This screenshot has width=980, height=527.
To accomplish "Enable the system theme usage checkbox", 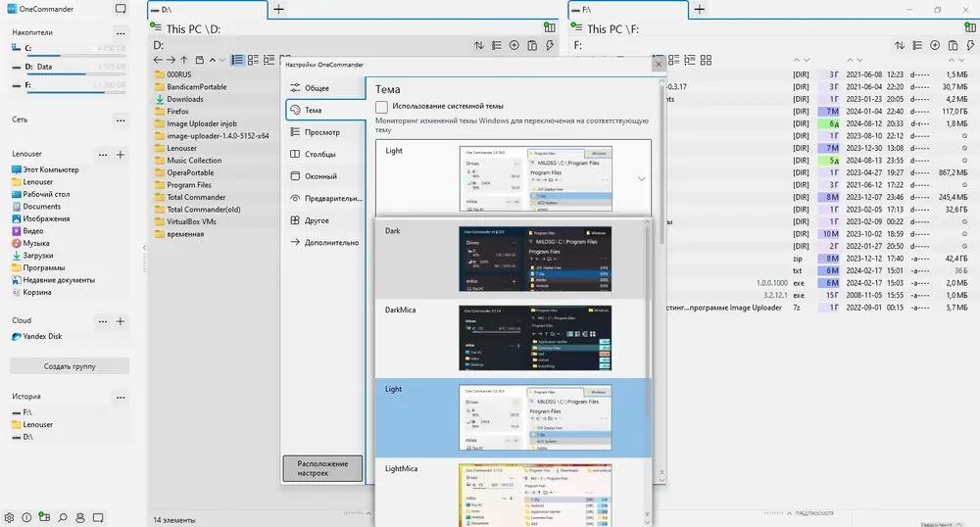I will tap(381, 107).
